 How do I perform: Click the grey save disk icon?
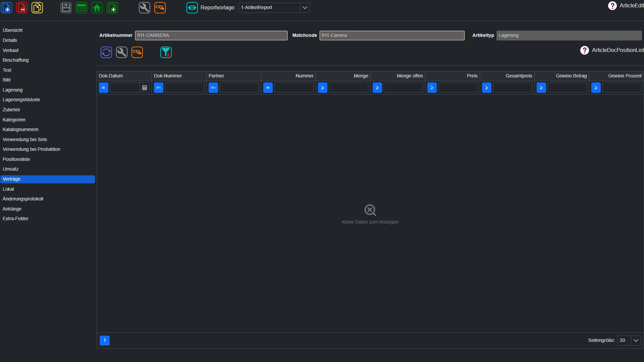point(66,7)
